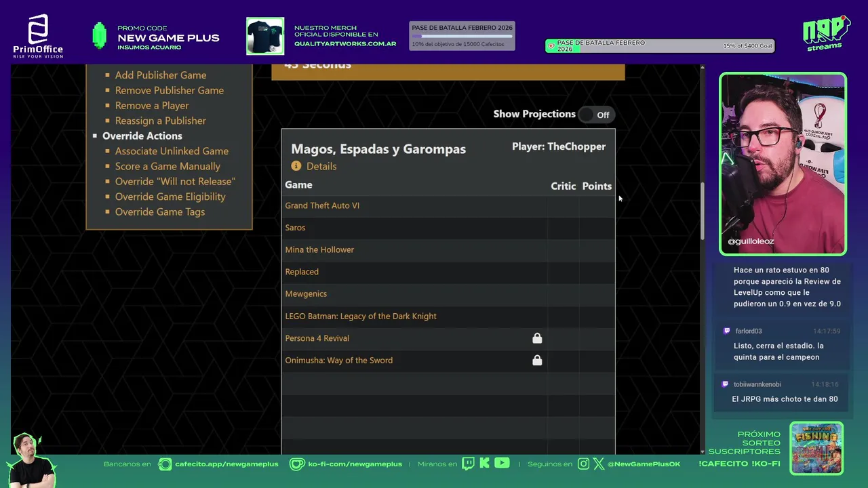The image size is (868, 488).
Task: Open Add Publisher Game action
Action: pos(161,75)
